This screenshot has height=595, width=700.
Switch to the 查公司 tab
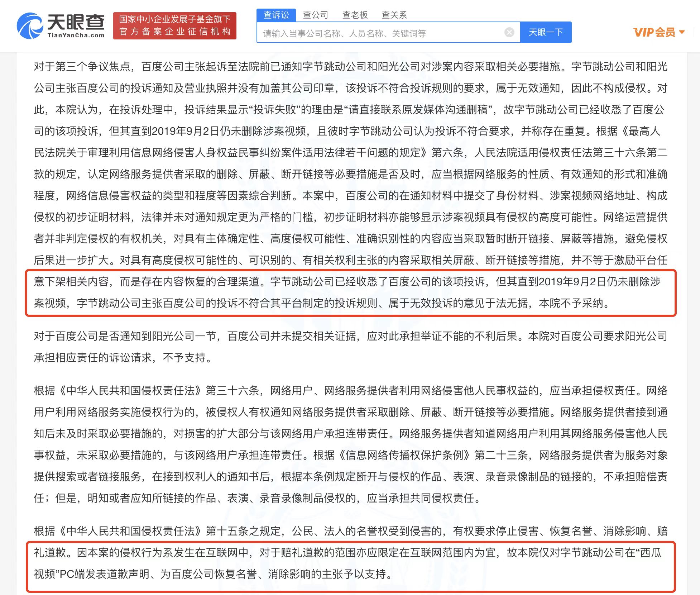tap(316, 15)
